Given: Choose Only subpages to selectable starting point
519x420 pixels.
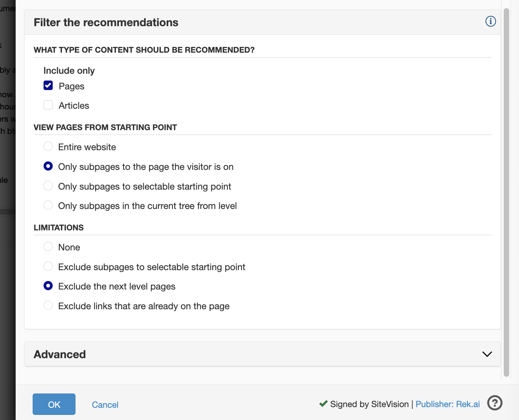Looking at the screenshot, I should tap(48, 186).
